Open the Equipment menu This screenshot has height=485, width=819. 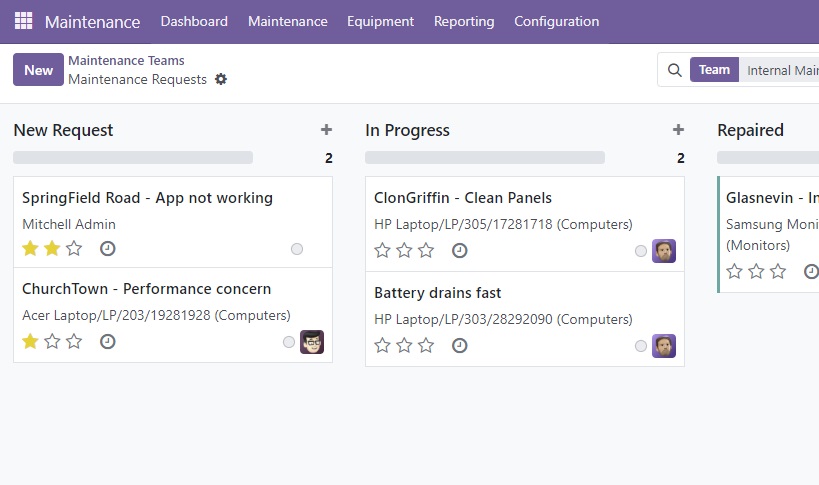point(380,21)
